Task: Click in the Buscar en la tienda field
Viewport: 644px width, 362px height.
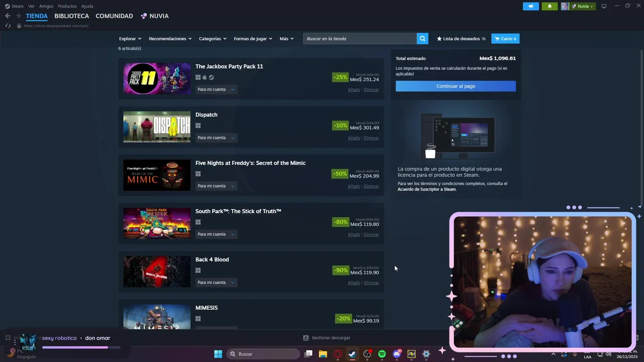Action: pyautogui.click(x=360, y=39)
